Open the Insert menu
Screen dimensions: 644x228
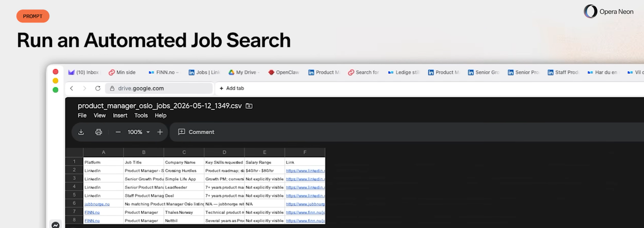tap(120, 116)
